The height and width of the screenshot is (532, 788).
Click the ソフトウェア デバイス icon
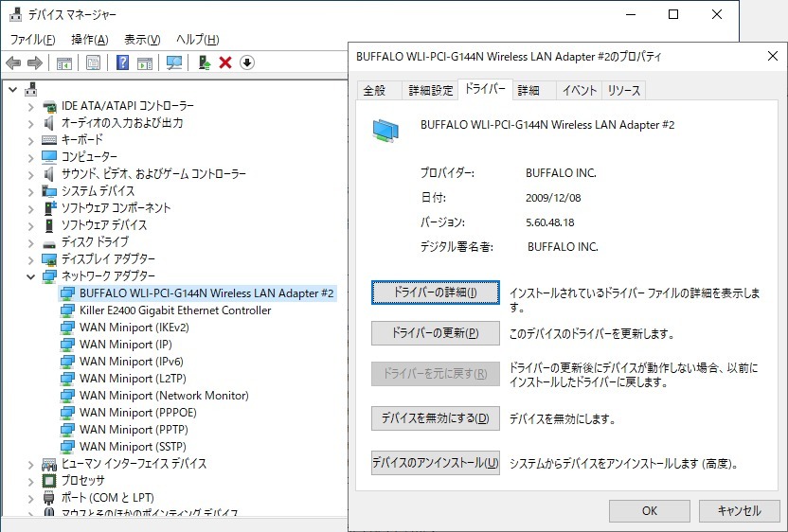[x=48, y=225]
